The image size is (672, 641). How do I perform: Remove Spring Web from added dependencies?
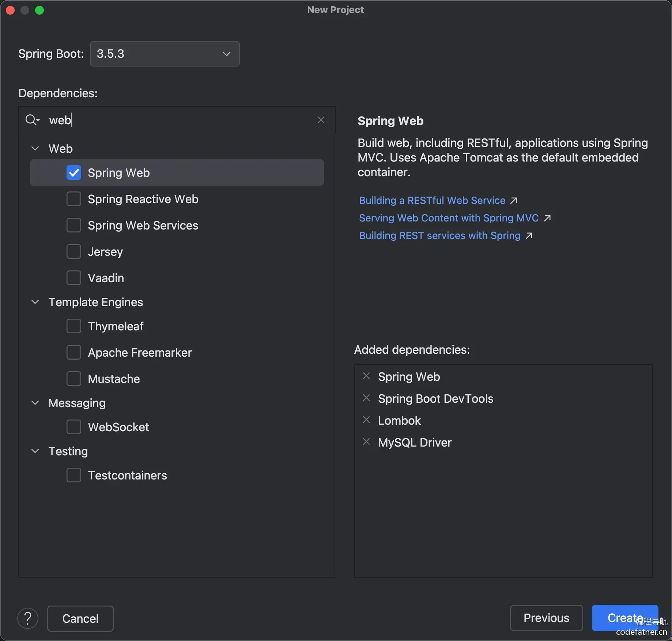coord(366,376)
